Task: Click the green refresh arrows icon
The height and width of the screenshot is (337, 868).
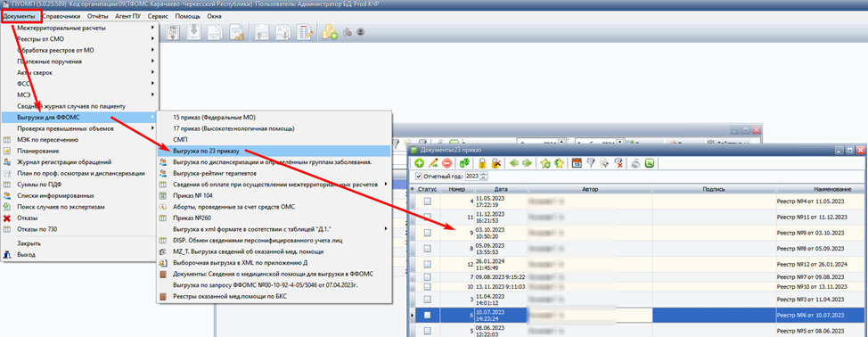Action: (464, 163)
